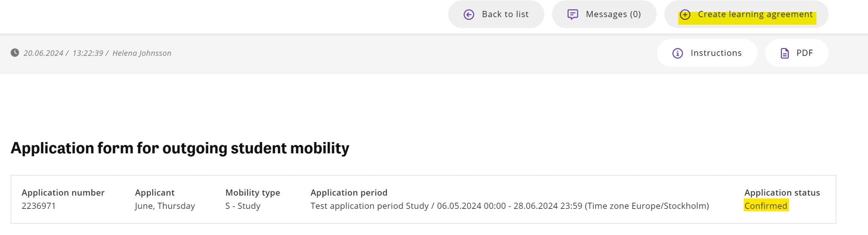Screen dimensions: 868x235
Task: Click the S - Study mobility type
Action: point(243,206)
